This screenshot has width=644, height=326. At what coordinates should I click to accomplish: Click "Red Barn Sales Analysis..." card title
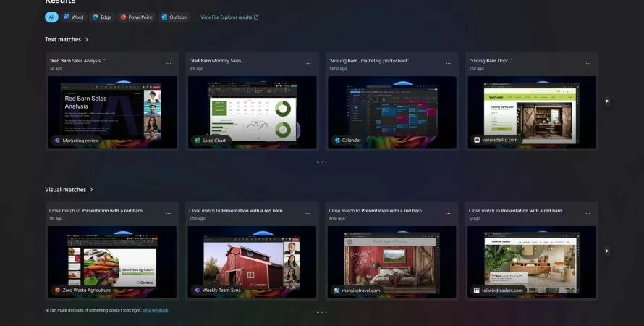pos(77,60)
